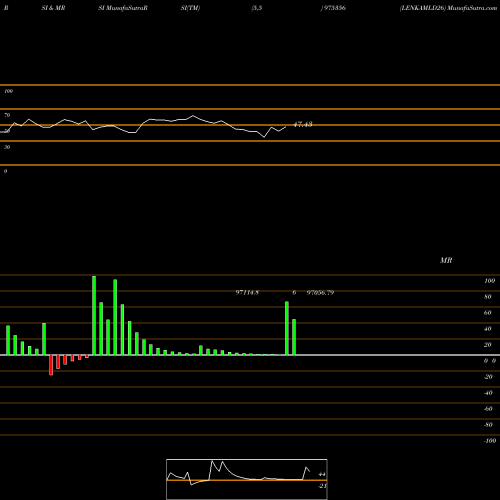Click the -20 label on MR axis
The width and height of the screenshot is (500, 500).
pos(488,377)
